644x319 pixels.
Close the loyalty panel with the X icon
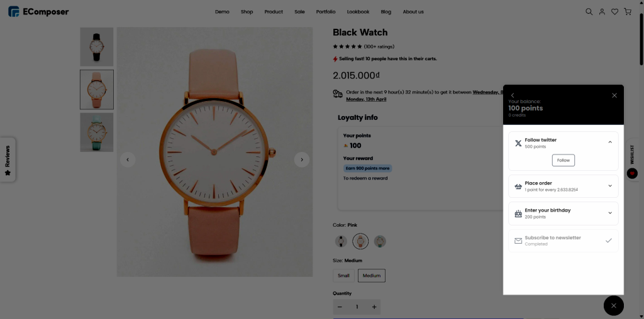614,95
